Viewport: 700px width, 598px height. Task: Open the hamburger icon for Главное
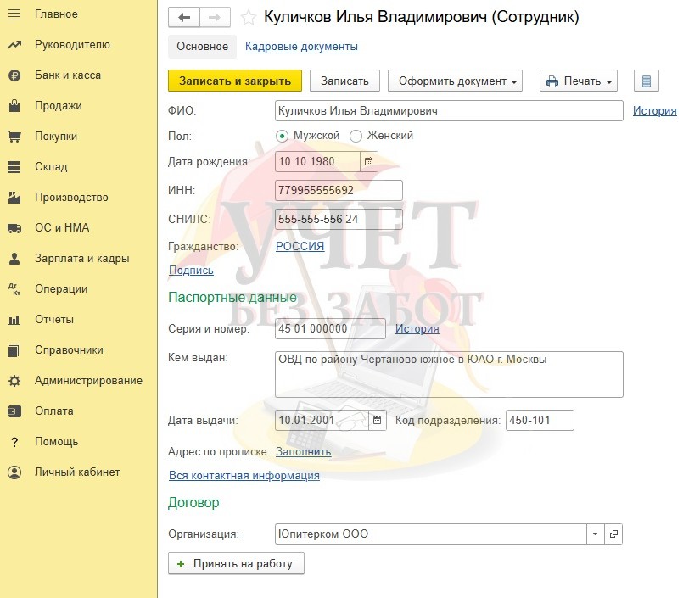[14, 14]
